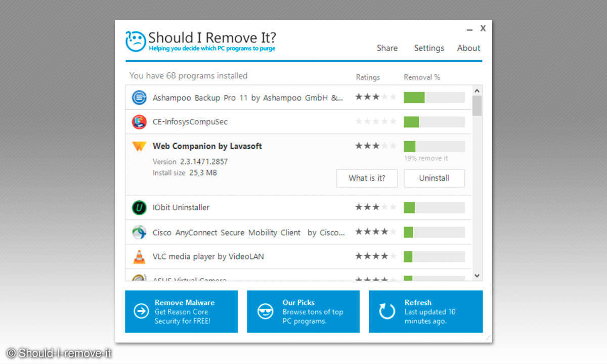Click Web Companion star rating

click(x=375, y=146)
